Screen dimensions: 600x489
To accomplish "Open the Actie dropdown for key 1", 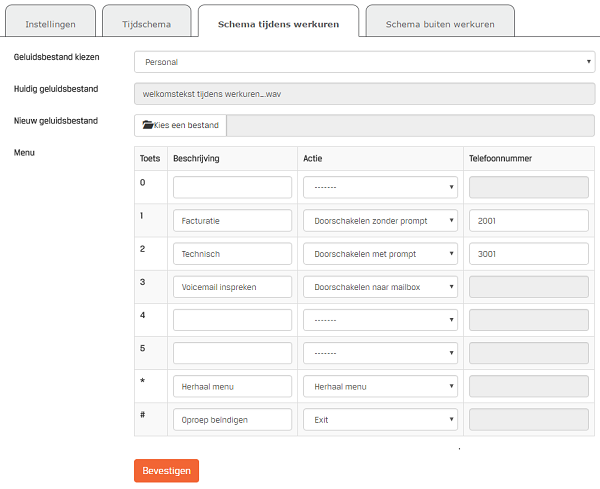I will 380,221.
